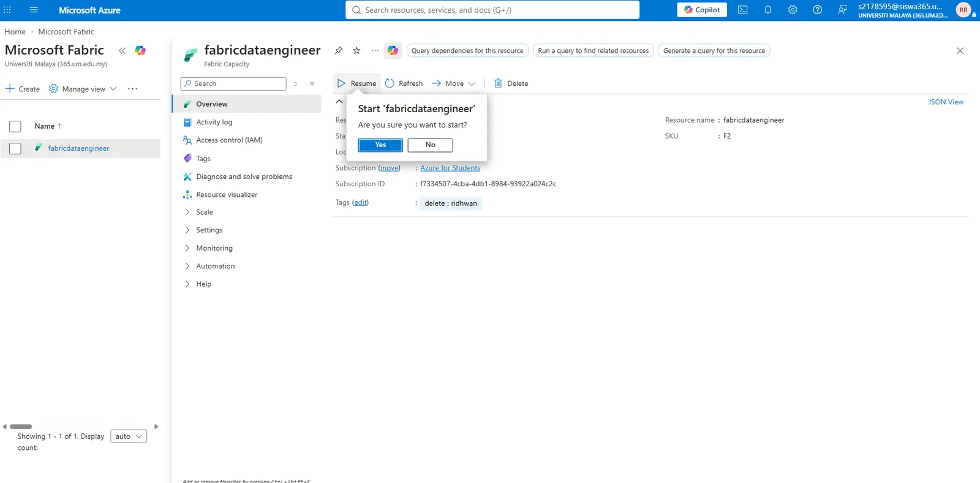Collapse the Essentials section chevron

point(339,102)
